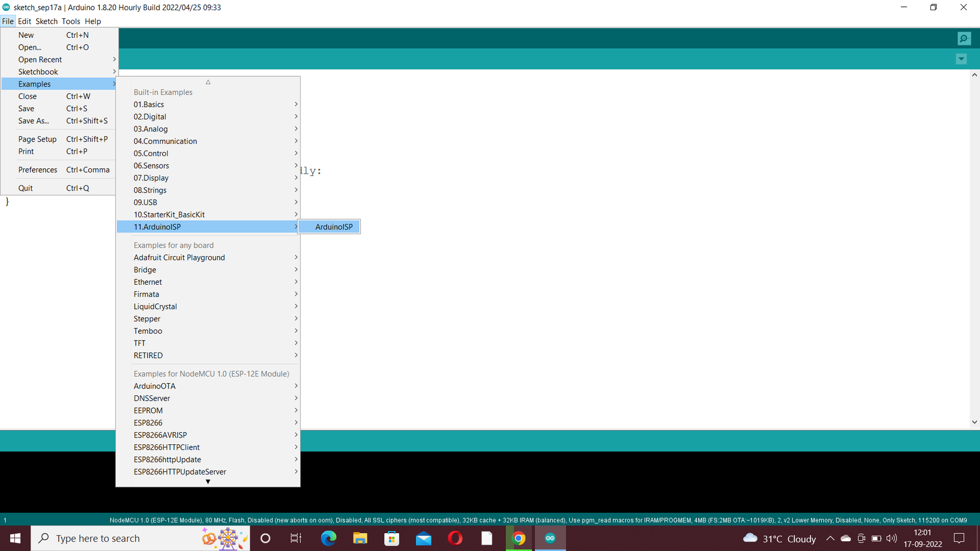
Task: Click the menu scroll-up triangle arrow
Action: pos(208,82)
